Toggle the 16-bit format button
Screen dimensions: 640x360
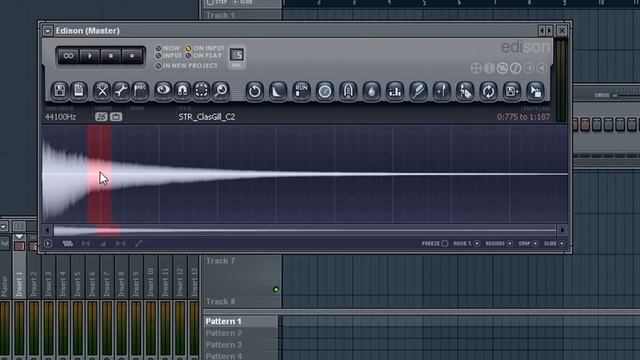click(101, 117)
